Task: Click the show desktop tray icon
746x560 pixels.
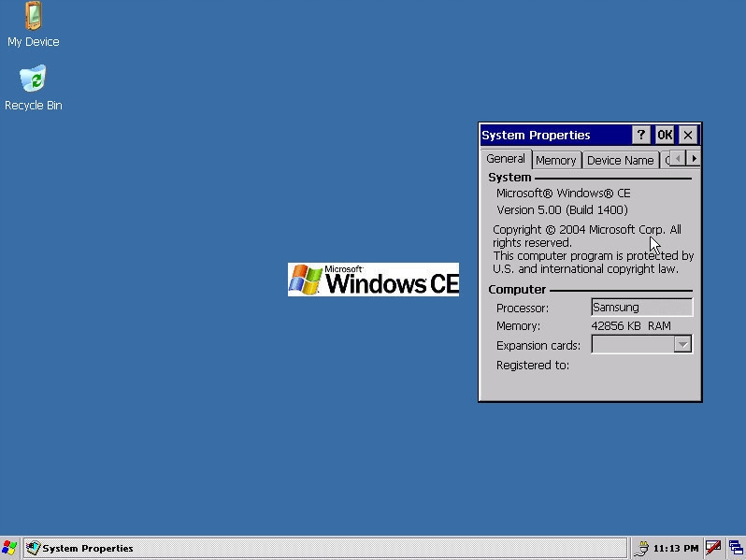Action: pos(736,548)
